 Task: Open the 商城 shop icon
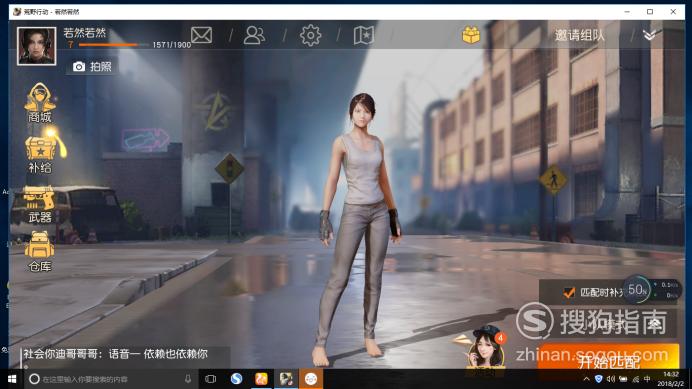40,103
